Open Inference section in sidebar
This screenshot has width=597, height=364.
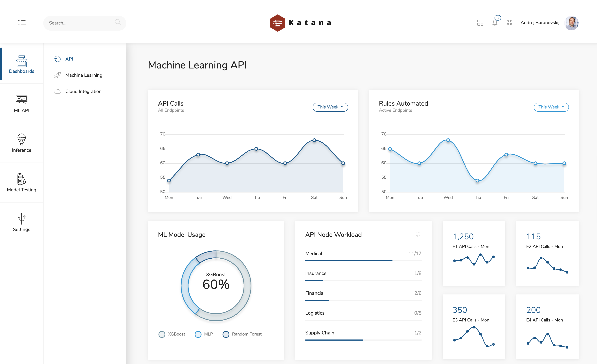coord(22,143)
